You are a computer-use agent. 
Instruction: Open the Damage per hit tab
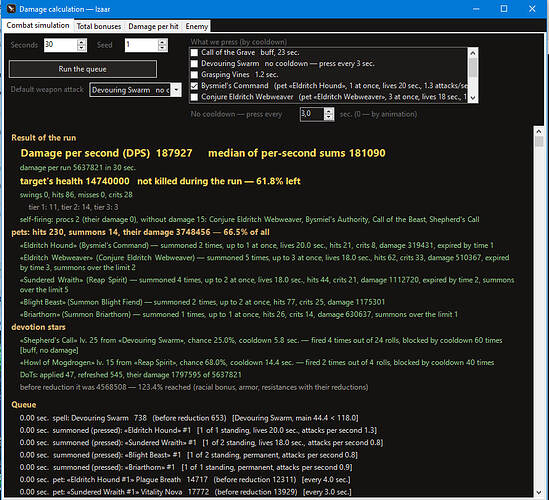click(x=153, y=26)
